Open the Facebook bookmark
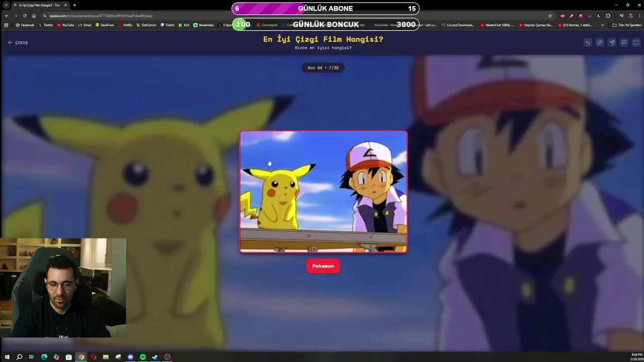The width and height of the screenshot is (644, 362). click(x=25, y=25)
